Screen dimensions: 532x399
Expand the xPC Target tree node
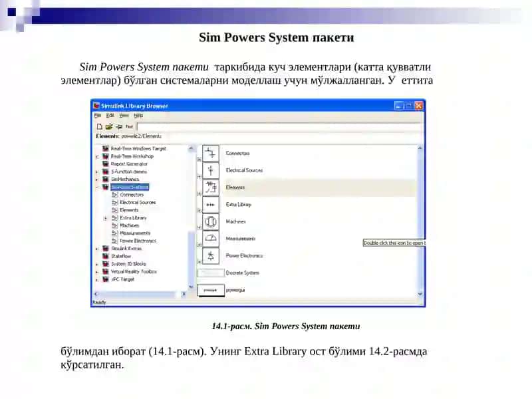[x=97, y=279]
